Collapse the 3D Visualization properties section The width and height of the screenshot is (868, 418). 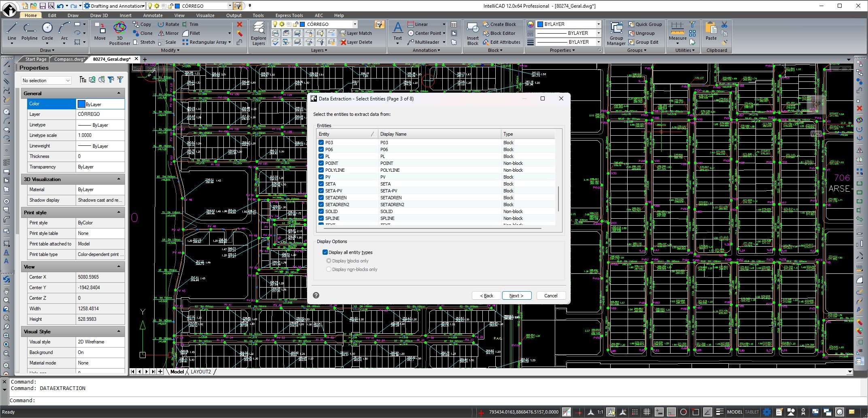tap(119, 179)
